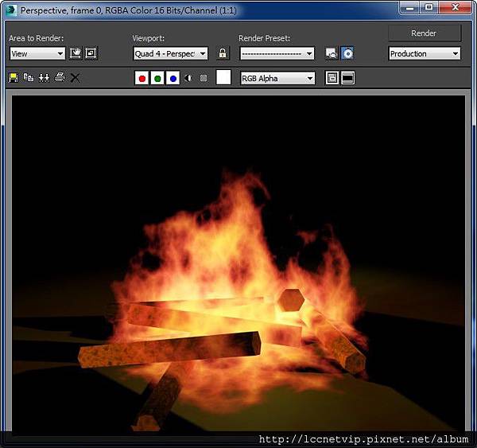
Task: Toggle the blue channel display
Action: pyautogui.click(x=173, y=78)
